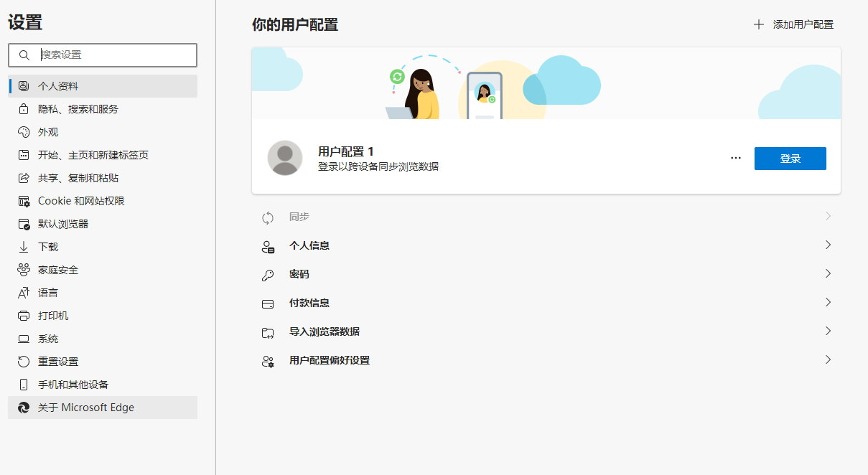
Task: Open the 同步 sync options row
Action: click(x=546, y=217)
